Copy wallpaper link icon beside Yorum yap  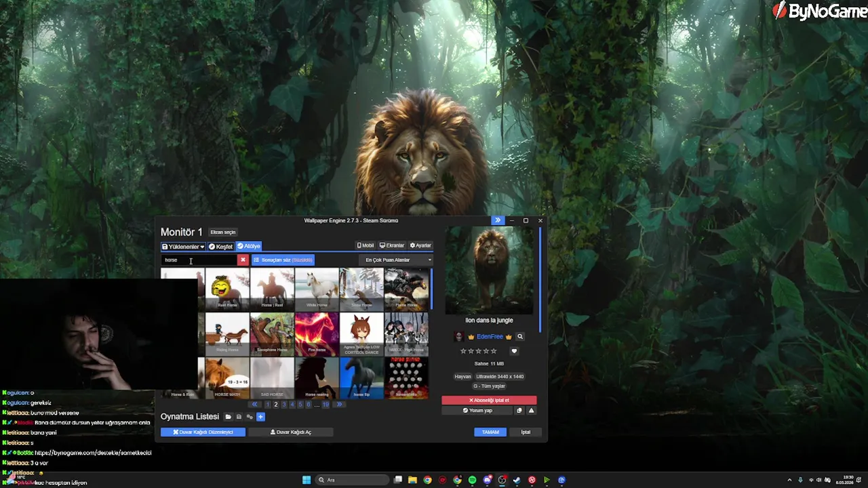(x=519, y=411)
